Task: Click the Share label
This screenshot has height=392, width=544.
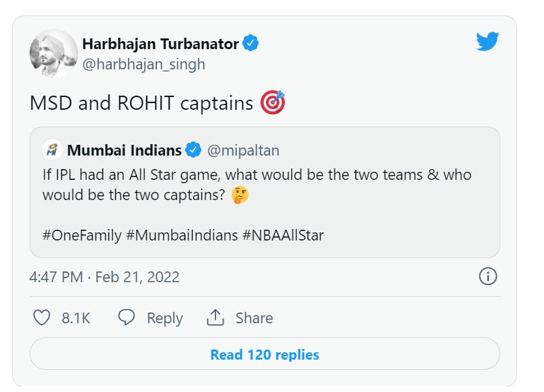Action: pyautogui.click(x=254, y=318)
